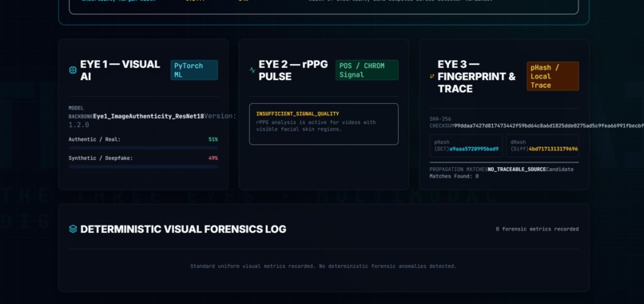Viewport: 644px width, 304px height.
Task: Click the 51% authentic score value
Action: (x=213, y=139)
